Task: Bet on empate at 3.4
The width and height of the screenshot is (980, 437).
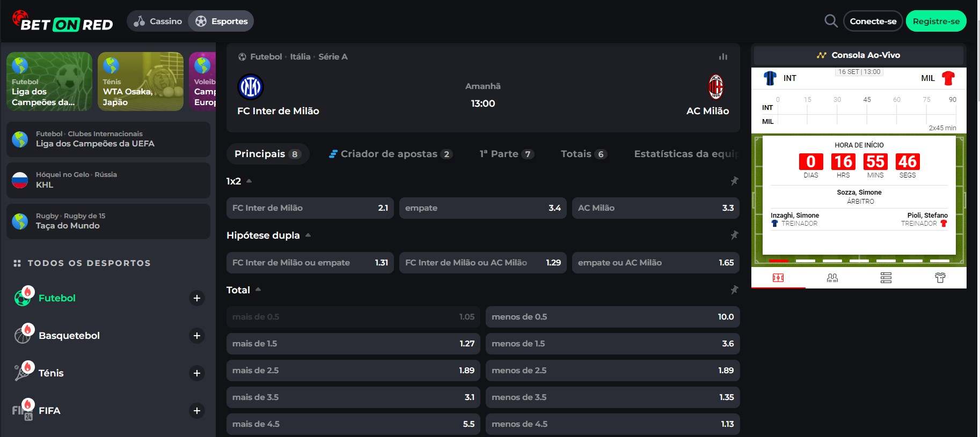Action: coord(483,208)
